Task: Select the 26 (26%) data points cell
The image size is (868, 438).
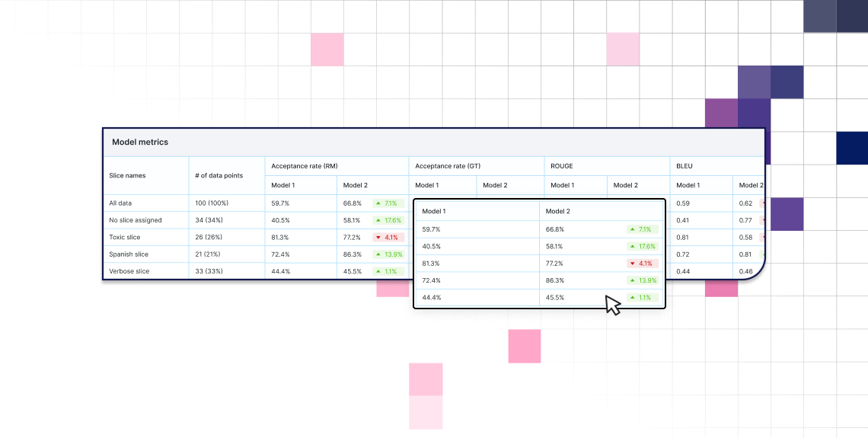Action: 209,238
